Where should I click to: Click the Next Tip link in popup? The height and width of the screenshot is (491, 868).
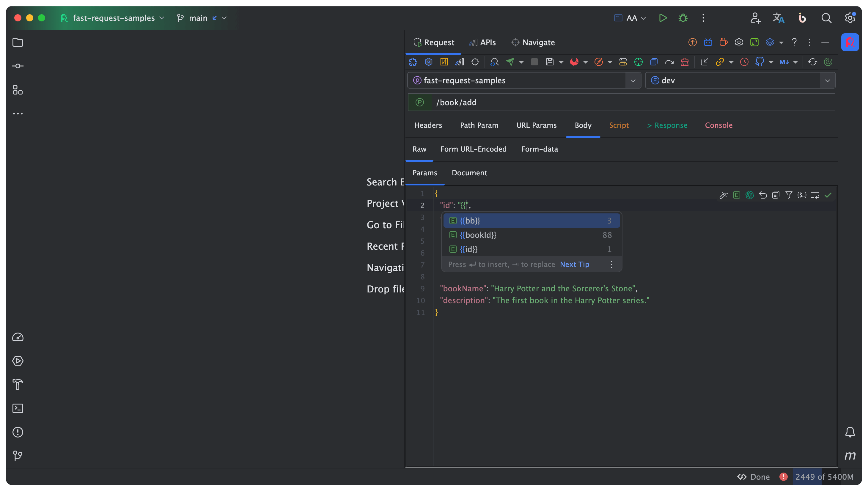tap(574, 265)
